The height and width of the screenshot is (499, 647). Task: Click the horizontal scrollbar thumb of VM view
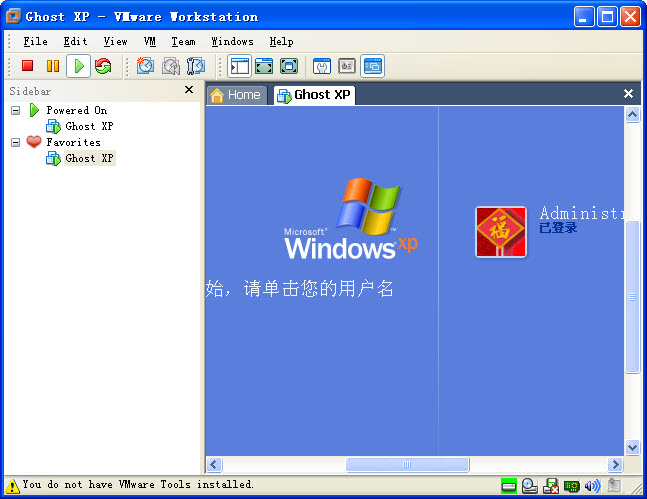[x=407, y=465]
